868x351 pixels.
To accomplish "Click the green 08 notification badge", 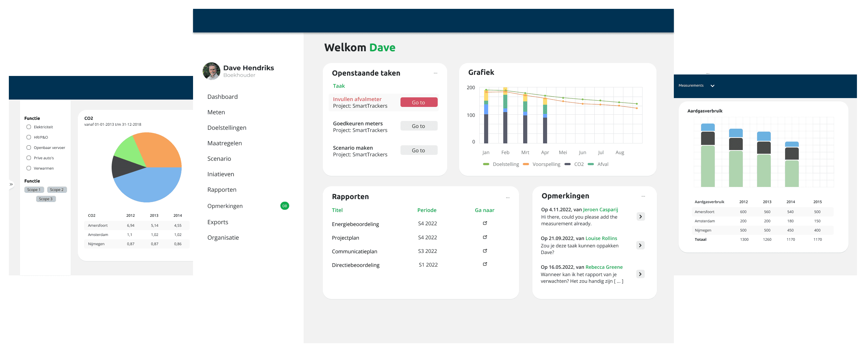I will [x=284, y=206].
